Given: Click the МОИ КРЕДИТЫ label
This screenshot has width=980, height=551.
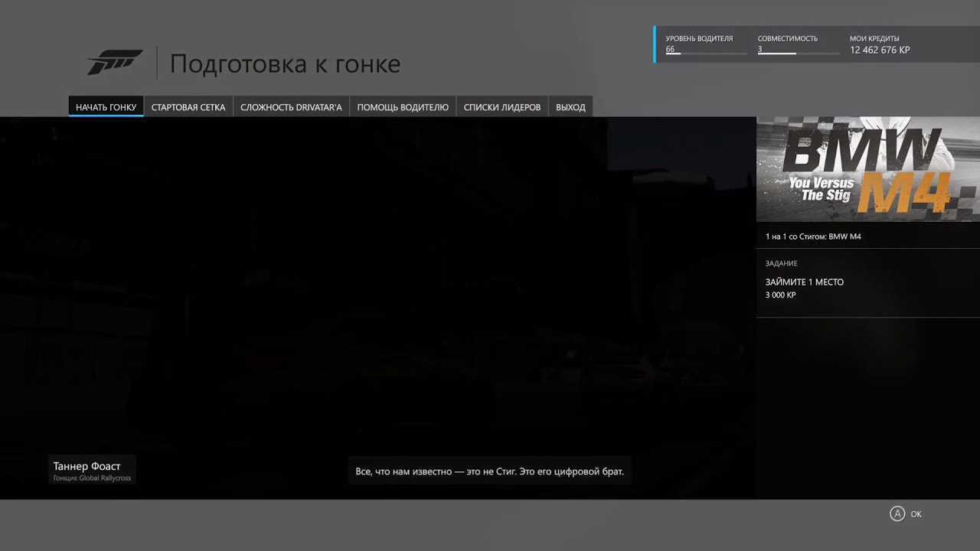Looking at the screenshot, I should pyautogui.click(x=874, y=38).
